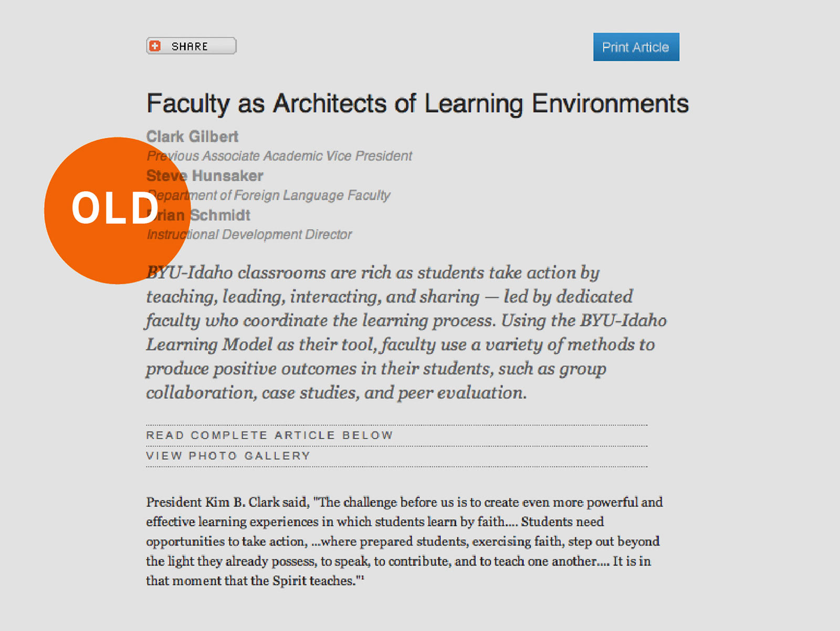This screenshot has height=631, width=840.
Task: Click the SHARE label text
Action: (190, 46)
